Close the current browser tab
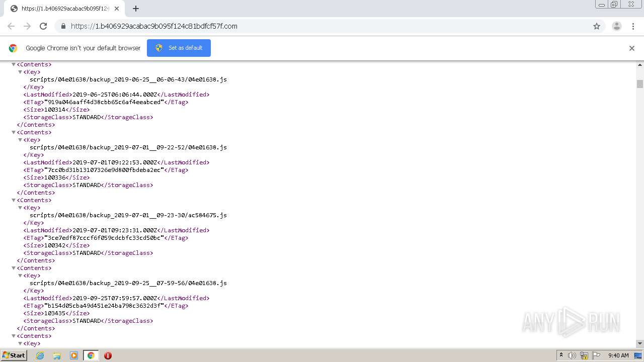The width and height of the screenshot is (644, 362). click(117, 9)
